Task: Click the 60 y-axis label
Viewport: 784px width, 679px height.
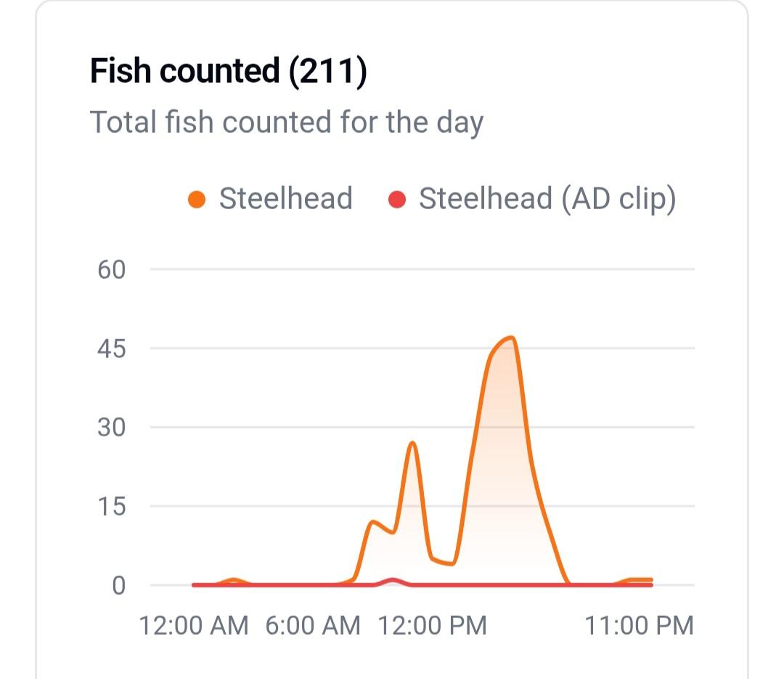Action: click(111, 270)
